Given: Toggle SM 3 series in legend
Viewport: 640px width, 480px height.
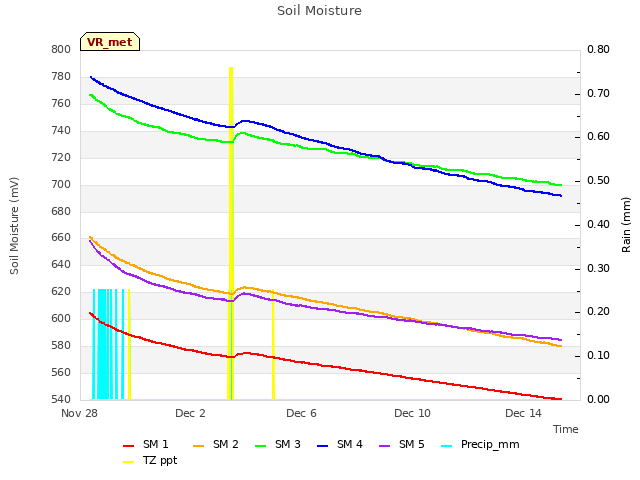Looking at the screenshot, I should (x=278, y=444).
